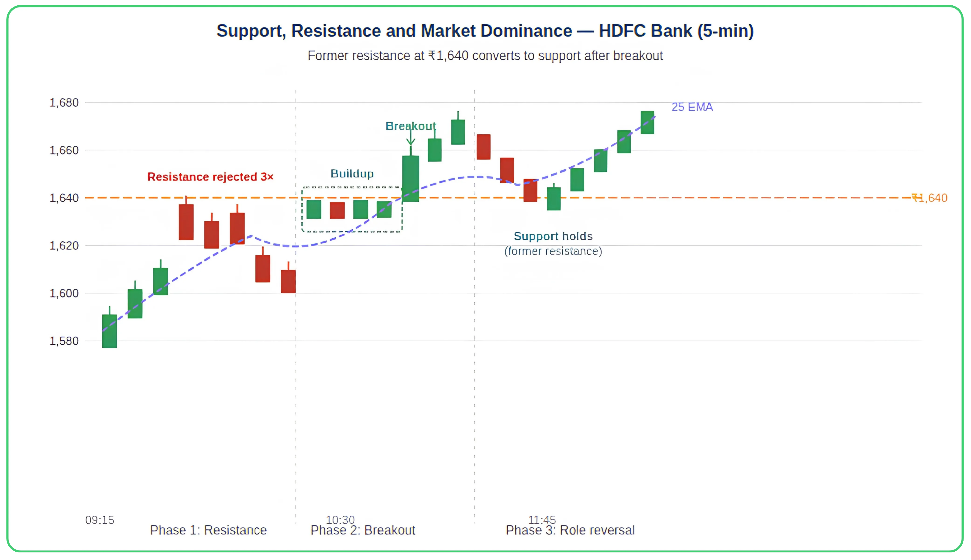Click the 'Buildup' annotation label
971x560 pixels.
[x=352, y=174]
